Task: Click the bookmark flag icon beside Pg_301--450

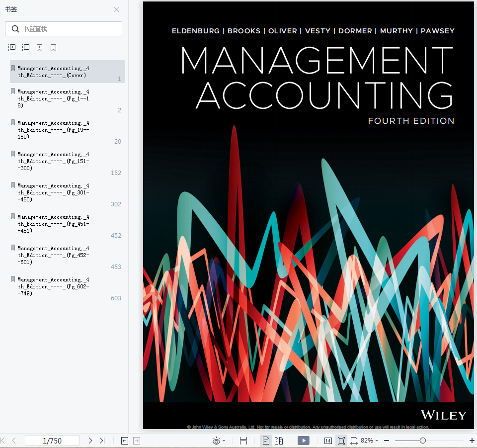Action: click(13, 185)
